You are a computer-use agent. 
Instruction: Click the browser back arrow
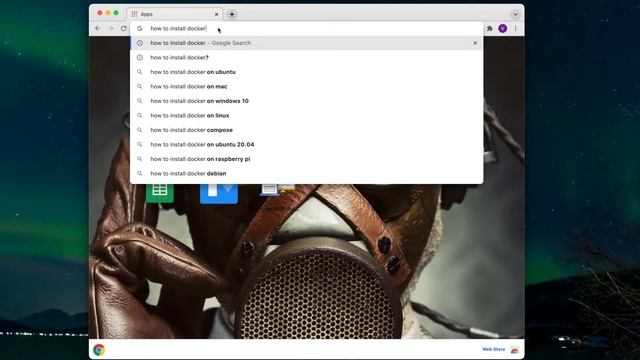(x=98, y=28)
